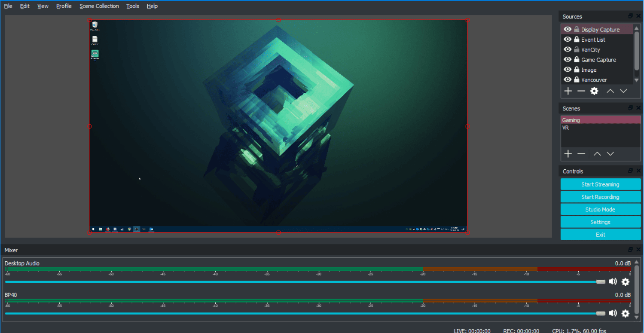Image resolution: width=644 pixels, height=333 pixels.
Task: Move selected source up in list
Action: click(610, 91)
